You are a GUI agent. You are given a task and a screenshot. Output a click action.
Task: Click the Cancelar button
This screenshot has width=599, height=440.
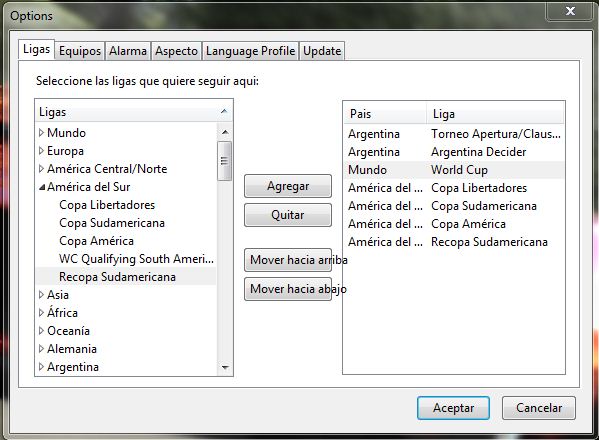click(539, 408)
